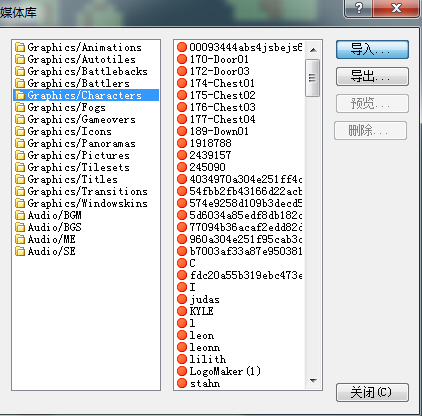Screen dimensions: 422x416
Task: Select file 00093444abs4jsbejs
Action: [246, 47]
